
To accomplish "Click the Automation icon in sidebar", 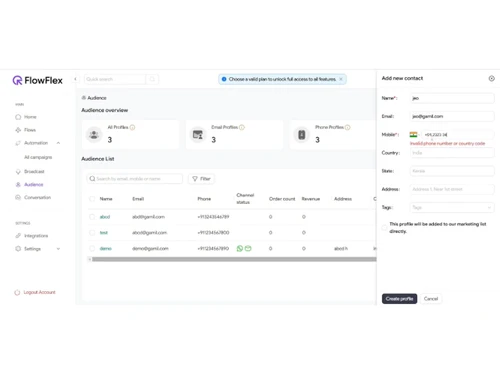I will point(18,143).
